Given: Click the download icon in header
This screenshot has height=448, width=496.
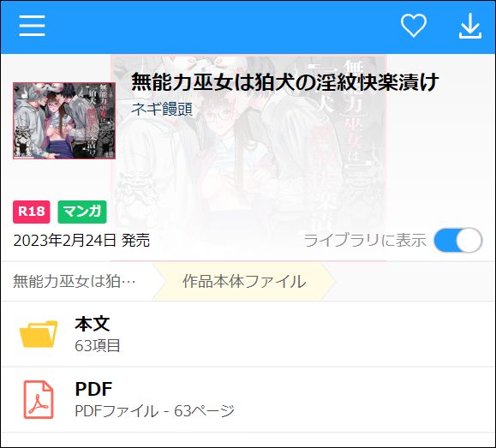Looking at the screenshot, I should coord(470,26).
